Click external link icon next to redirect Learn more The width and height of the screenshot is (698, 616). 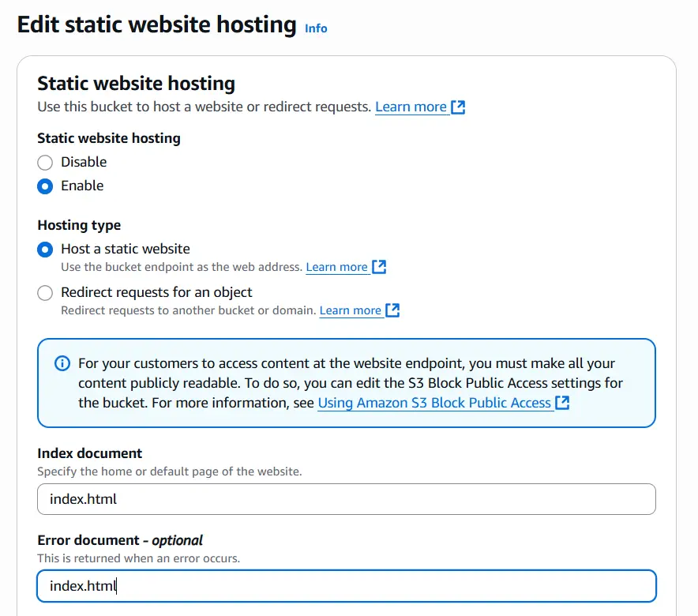pos(392,310)
